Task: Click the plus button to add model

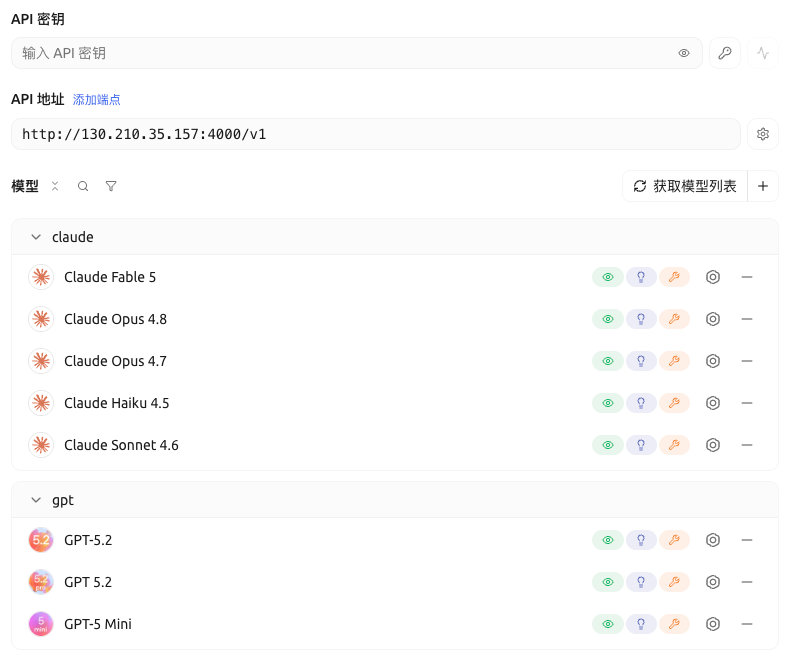Action: pos(763,186)
